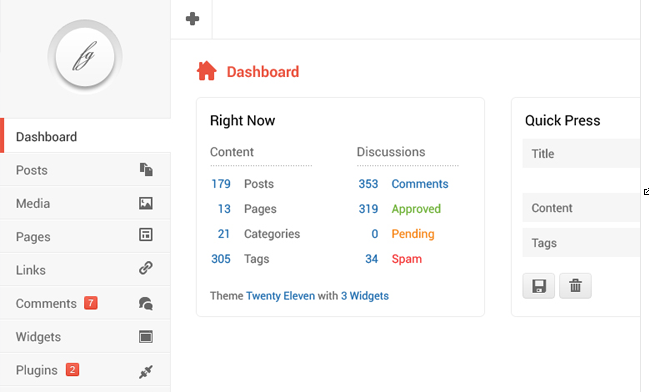The image size is (649, 392).
Task: Click the Media image icon in sidebar
Action: (146, 203)
